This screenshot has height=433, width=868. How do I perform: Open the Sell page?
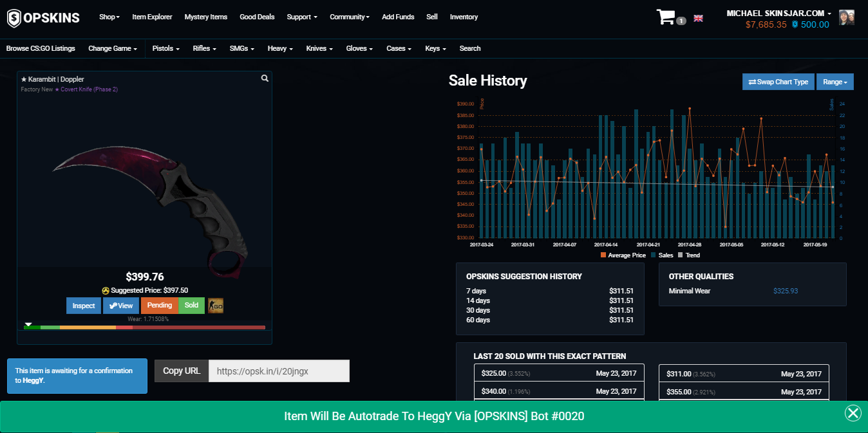(432, 17)
